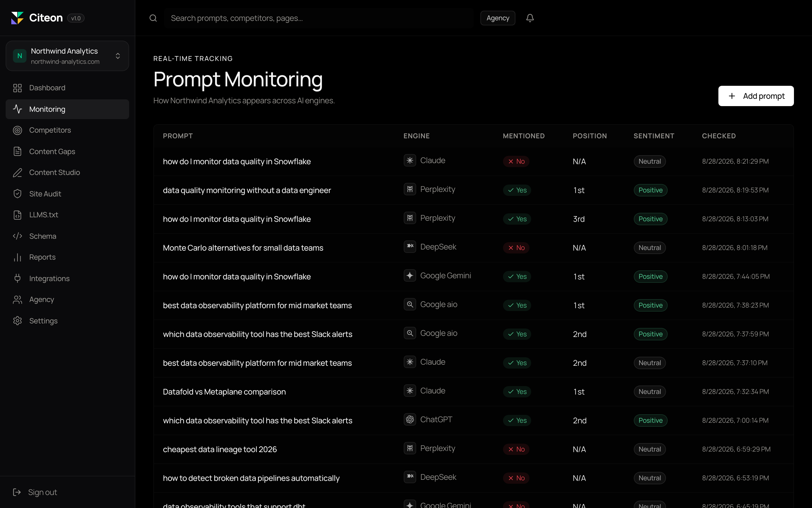Screen dimensions: 812x508
Task: Click Google Gemini icon in the 7:44:05 PM row
Action: tap(410, 276)
